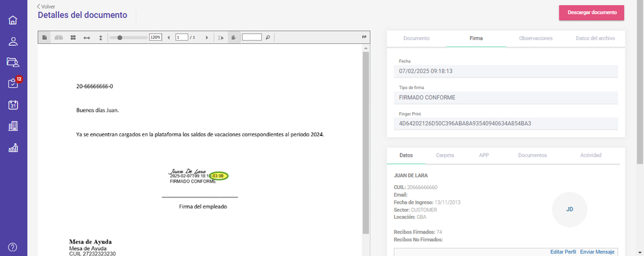Open the company building icon in sidebar

pos(13,126)
